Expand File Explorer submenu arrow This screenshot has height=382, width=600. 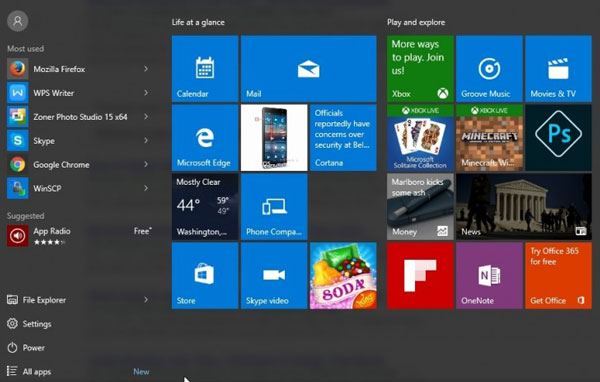(x=146, y=300)
